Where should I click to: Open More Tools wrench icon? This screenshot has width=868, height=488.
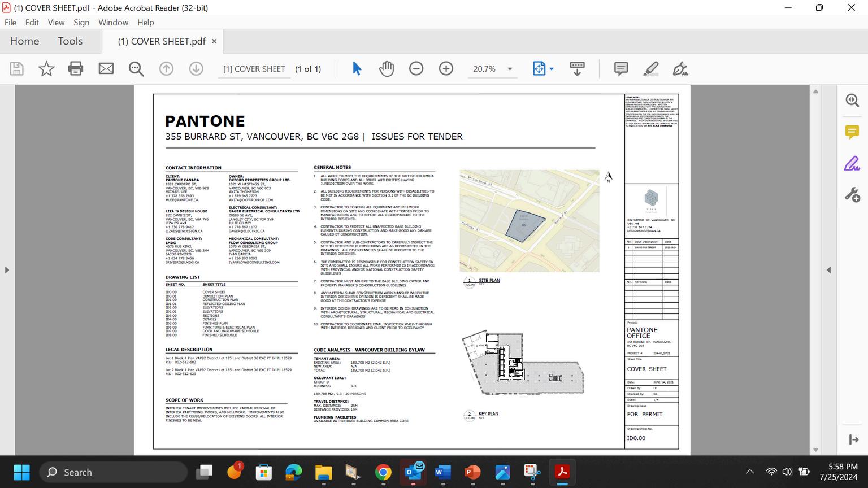(852, 195)
